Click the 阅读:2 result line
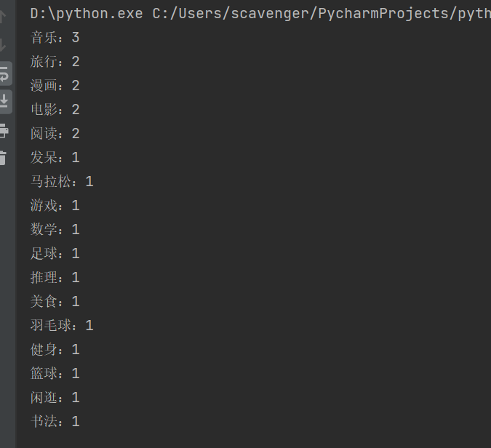The height and width of the screenshot is (448, 491). coord(55,134)
